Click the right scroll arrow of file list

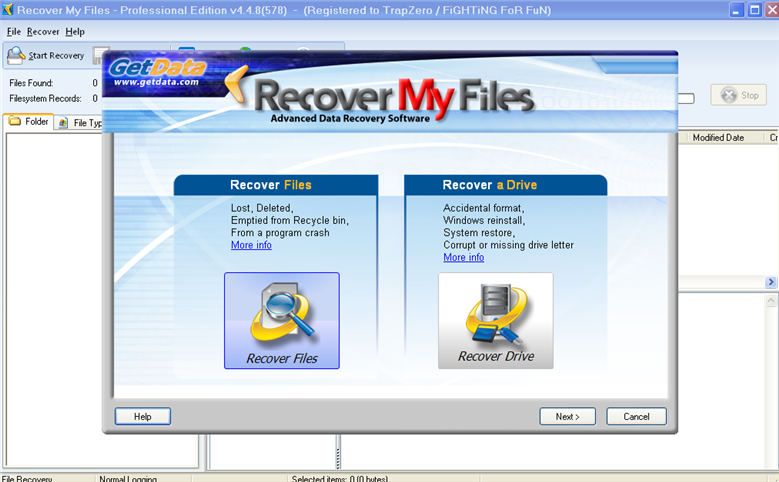(x=771, y=282)
